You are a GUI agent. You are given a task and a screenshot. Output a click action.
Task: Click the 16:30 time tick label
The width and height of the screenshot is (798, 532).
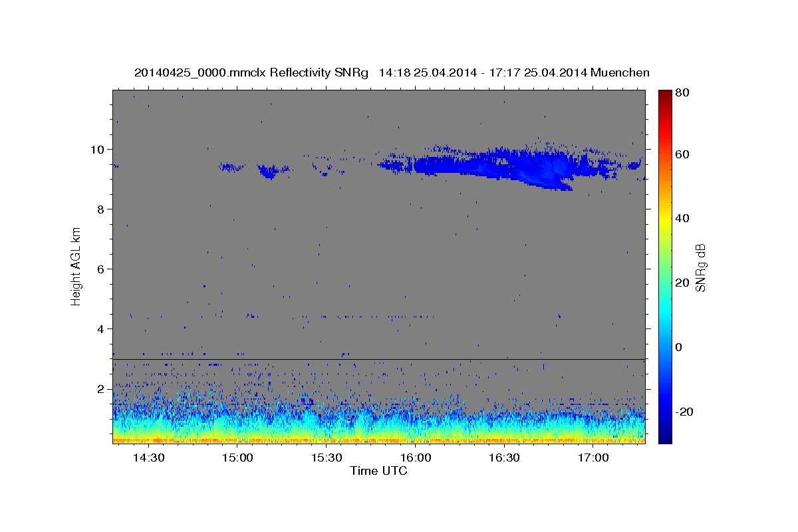505,458
